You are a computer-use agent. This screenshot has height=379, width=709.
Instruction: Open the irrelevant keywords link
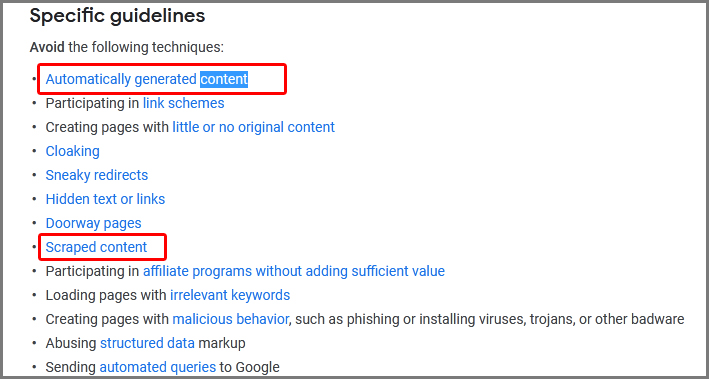230,295
